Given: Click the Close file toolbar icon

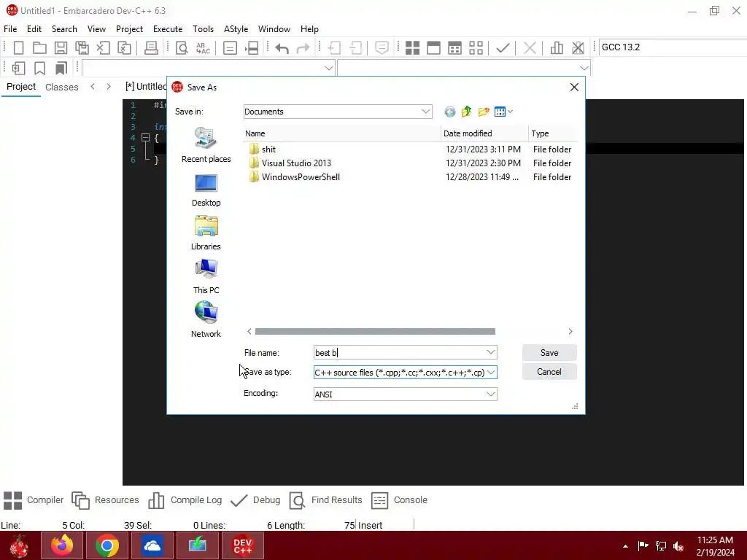Looking at the screenshot, I should (103, 47).
